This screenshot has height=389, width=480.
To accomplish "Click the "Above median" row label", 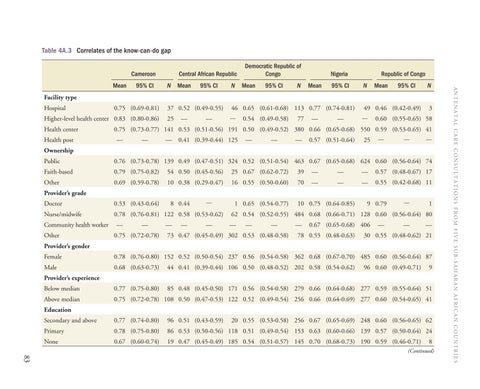I will (x=62, y=299).
